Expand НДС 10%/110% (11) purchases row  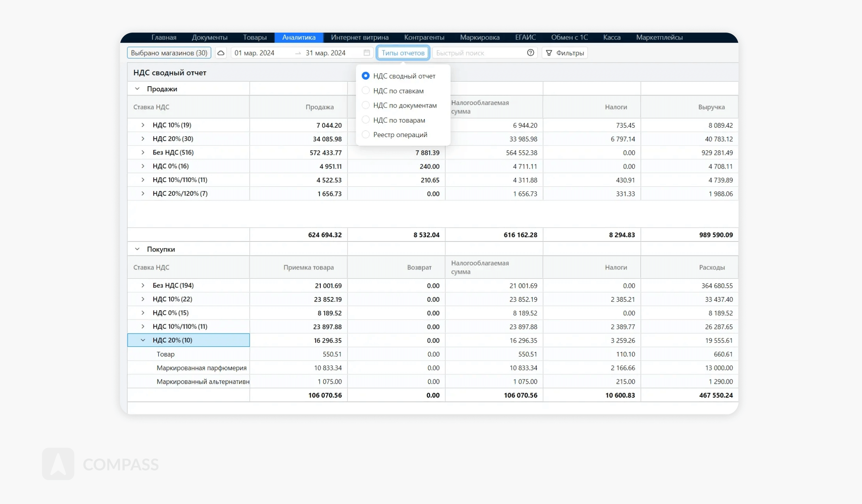pyautogui.click(x=143, y=327)
